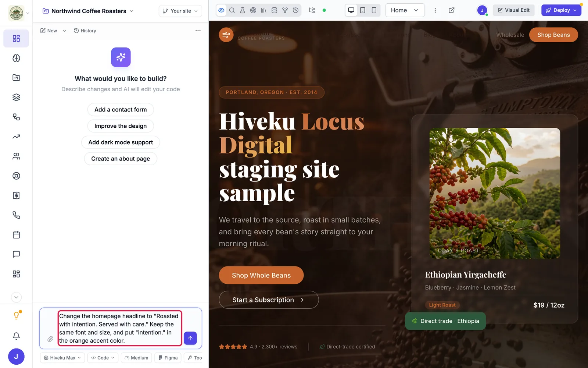
Task: Open the version history clock in toolbar
Action: point(296,10)
